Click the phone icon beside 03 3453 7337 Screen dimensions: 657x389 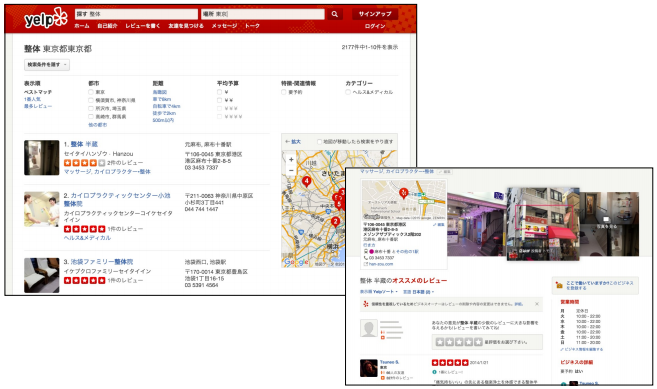coord(365,258)
